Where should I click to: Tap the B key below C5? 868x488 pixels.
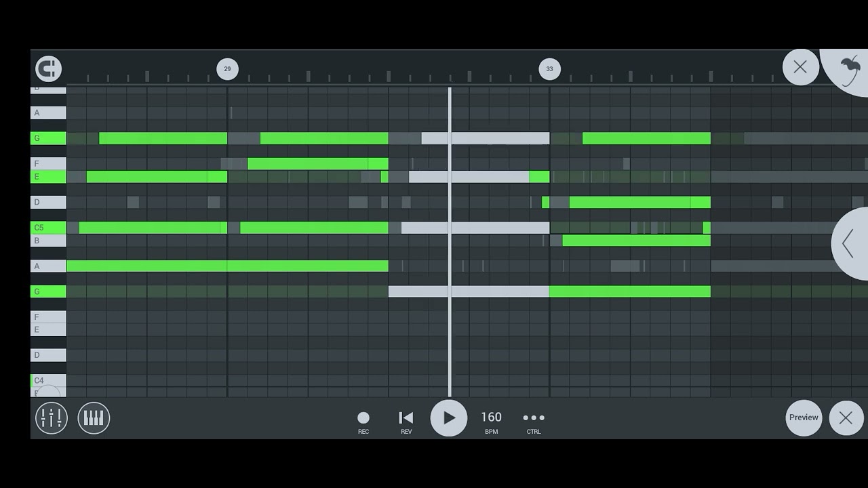48,241
